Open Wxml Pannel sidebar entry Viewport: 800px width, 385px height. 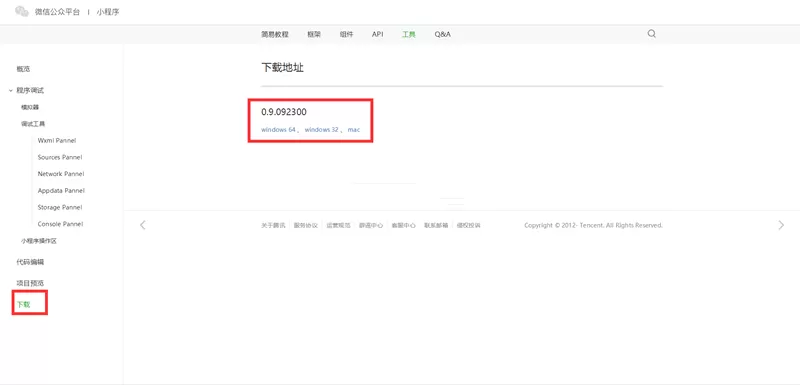[x=57, y=140]
